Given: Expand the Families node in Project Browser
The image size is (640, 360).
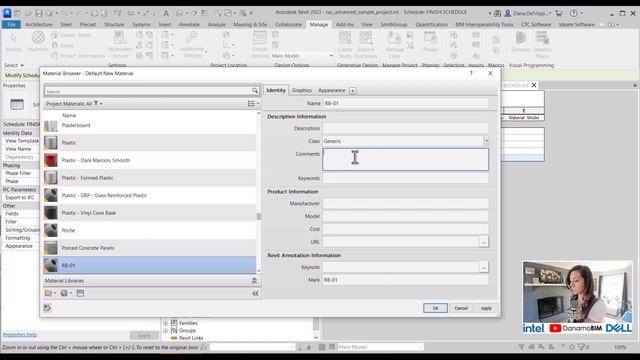Looking at the screenshot, I should coord(166,323).
